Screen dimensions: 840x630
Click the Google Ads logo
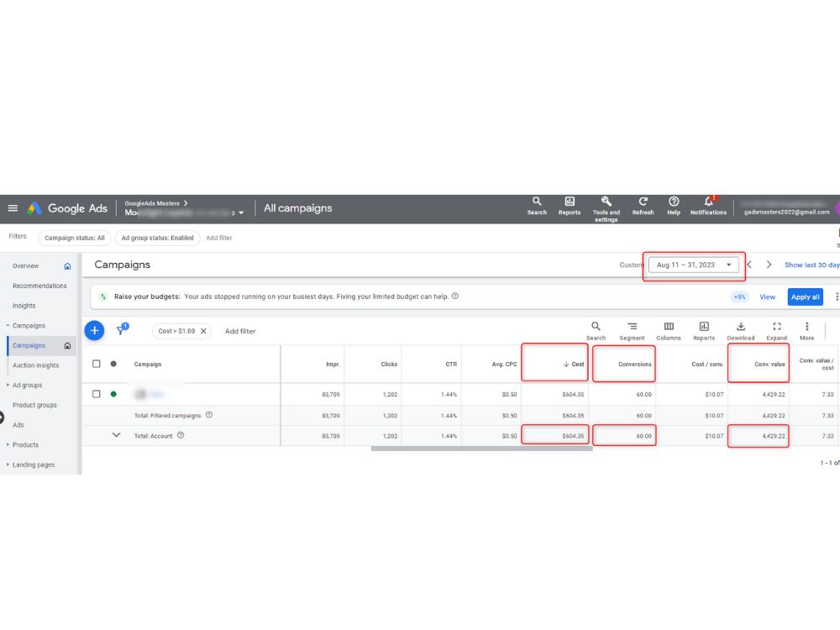67,208
